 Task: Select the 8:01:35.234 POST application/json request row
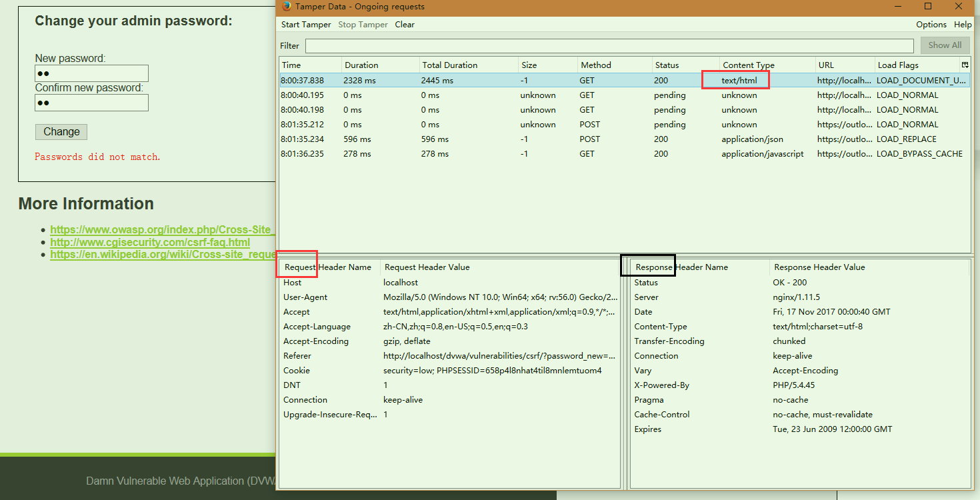533,139
